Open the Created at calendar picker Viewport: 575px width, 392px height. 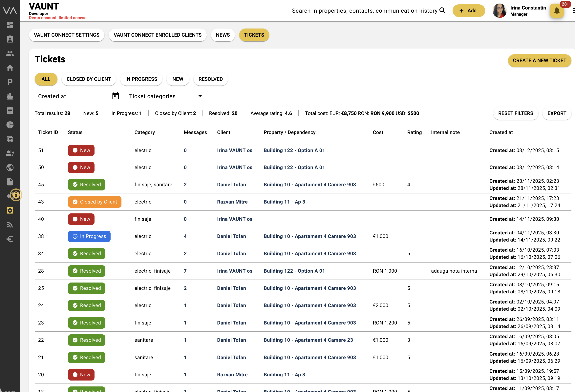[116, 96]
